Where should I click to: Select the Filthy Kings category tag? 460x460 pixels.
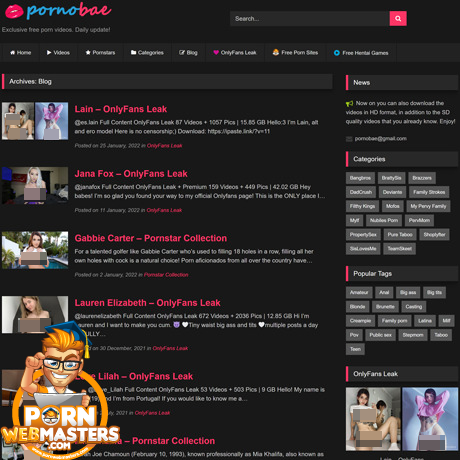[362, 206]
